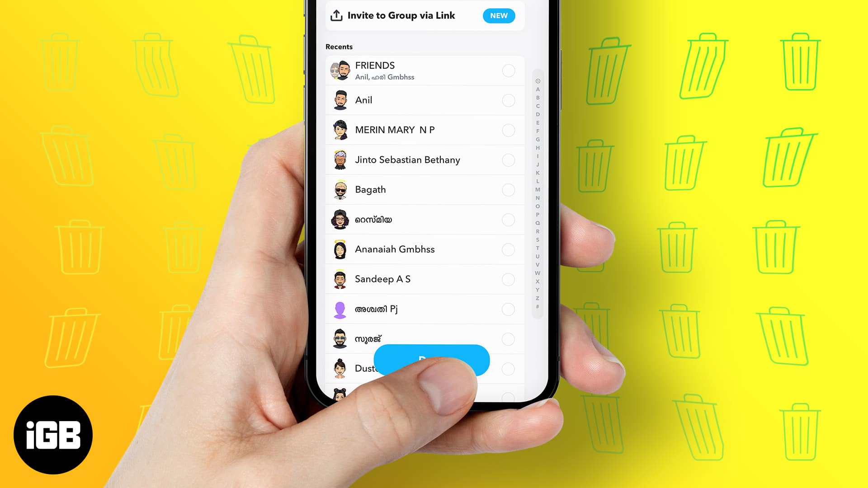
Task: Tap Jinto Sebastian Bethany's avatar icon
Action: point(339,160)
